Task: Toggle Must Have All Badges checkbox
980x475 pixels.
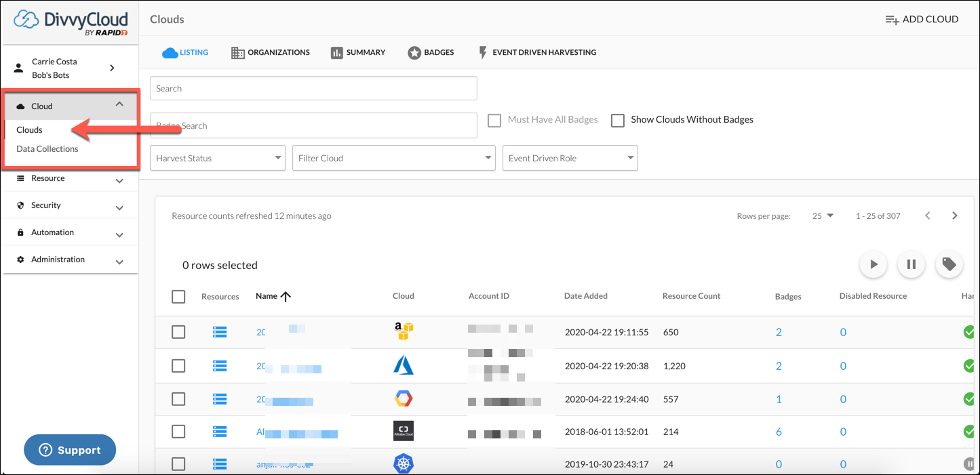Action: click(495, 120)
